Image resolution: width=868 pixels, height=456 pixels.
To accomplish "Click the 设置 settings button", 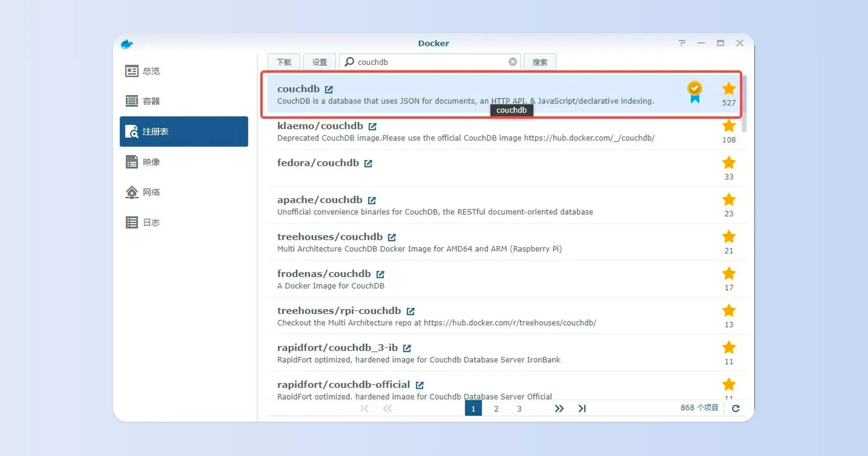I will pos(319,62).
